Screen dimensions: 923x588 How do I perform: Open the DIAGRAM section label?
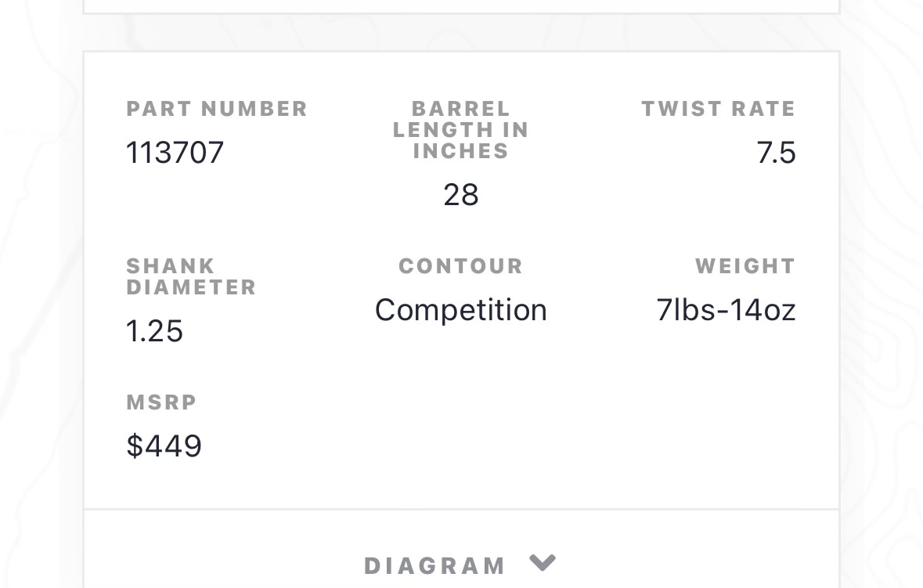(435, 566)
